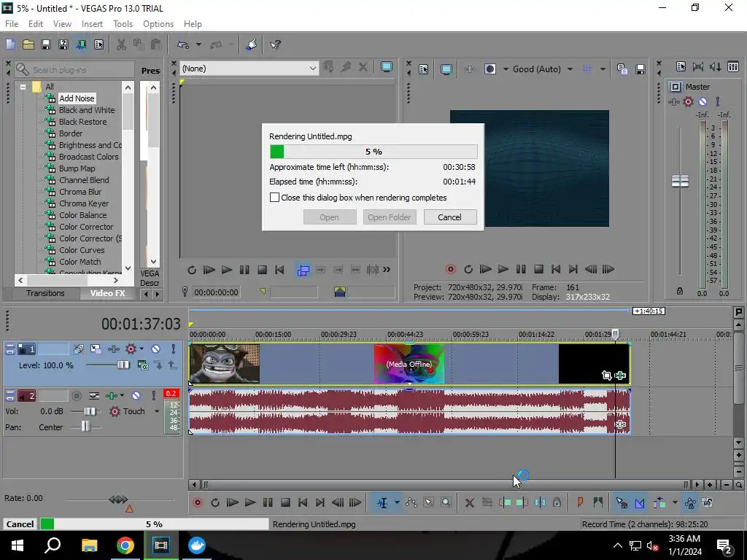Mute audio Track 2
Image resolution: width=747 pixels, height=560 pixels.
click(136, 396)
